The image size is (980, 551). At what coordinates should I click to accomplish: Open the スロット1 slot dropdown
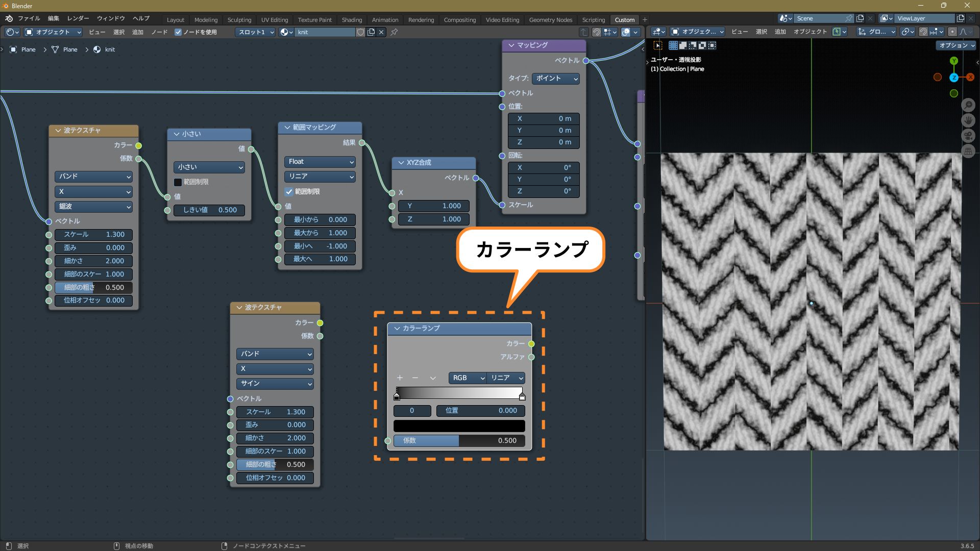pyautogui.click(x=255, y=32)
